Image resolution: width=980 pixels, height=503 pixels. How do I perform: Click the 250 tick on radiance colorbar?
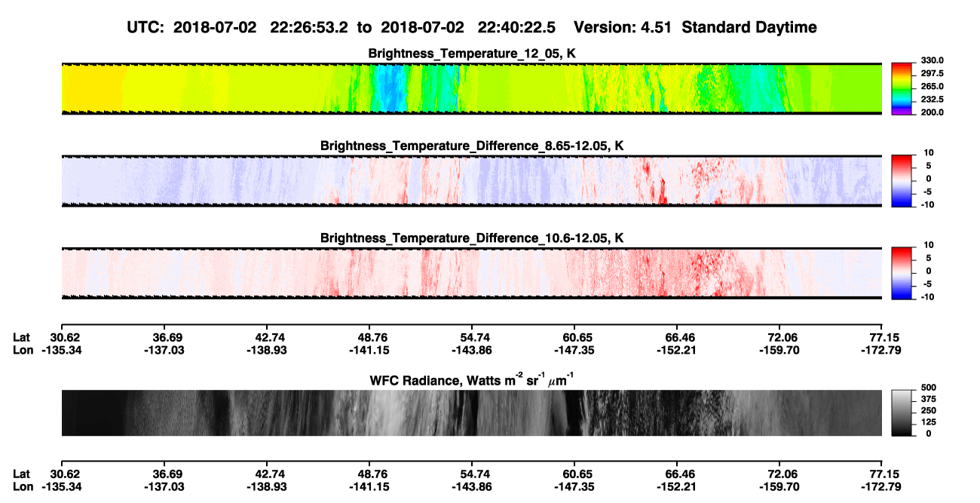(929, 410)
